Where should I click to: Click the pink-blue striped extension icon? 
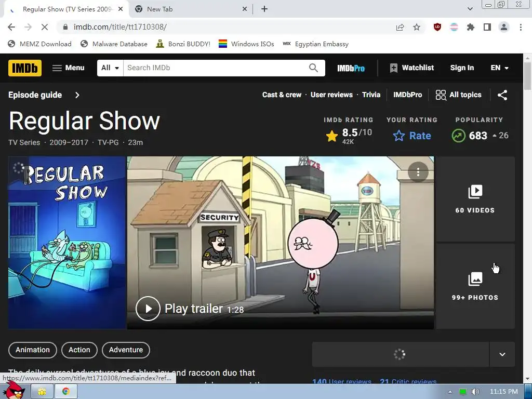(x=454, y=27)
